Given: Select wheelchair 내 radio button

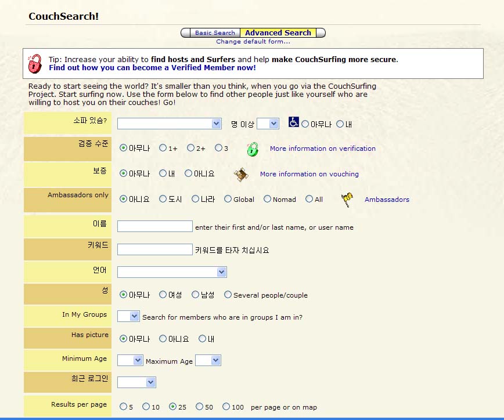Looking at the screenshot, I should point(340,124).
